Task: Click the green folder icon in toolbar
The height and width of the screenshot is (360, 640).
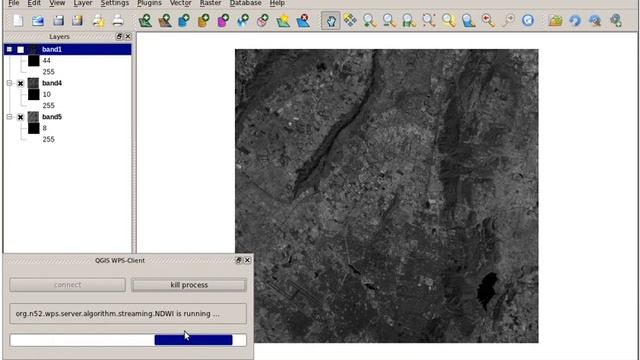Action: click(x=555, y=20)
